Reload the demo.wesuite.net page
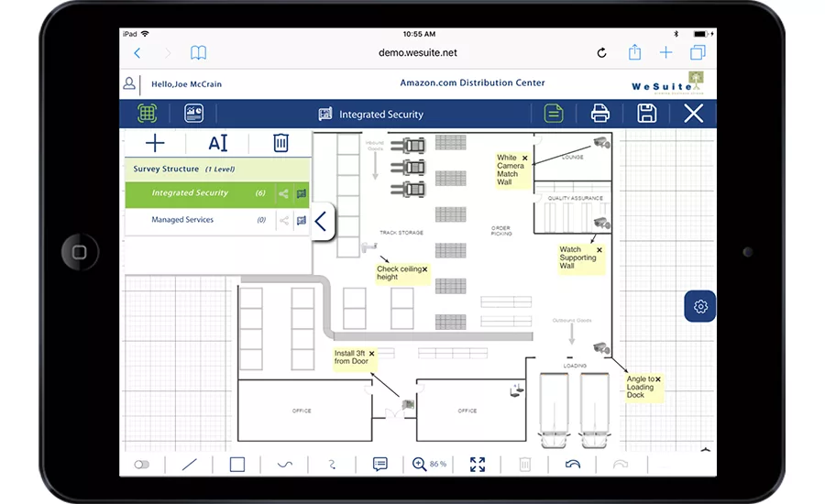 pos(602,52)
